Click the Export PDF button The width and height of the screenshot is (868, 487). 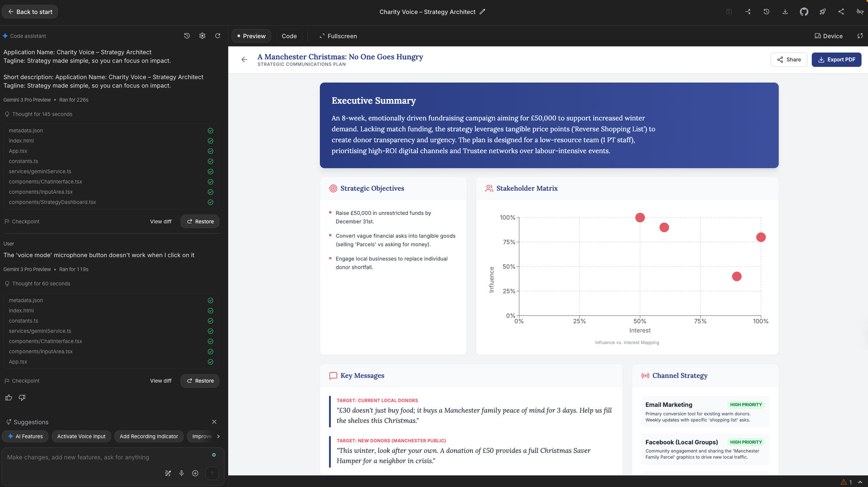(x=836, y=60)
